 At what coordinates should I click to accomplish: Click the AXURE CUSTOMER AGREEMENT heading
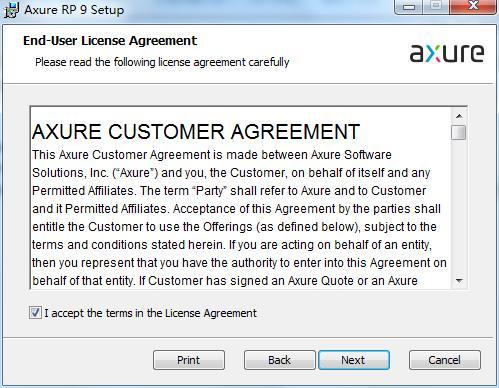point(196,131)
